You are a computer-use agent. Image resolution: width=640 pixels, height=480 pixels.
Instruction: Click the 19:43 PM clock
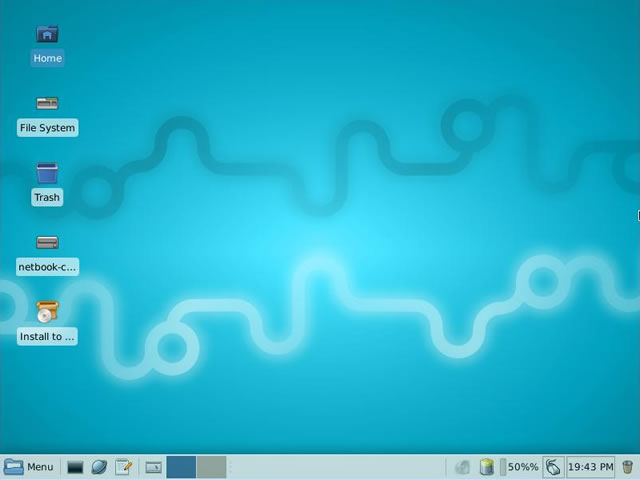click(590, 467)
